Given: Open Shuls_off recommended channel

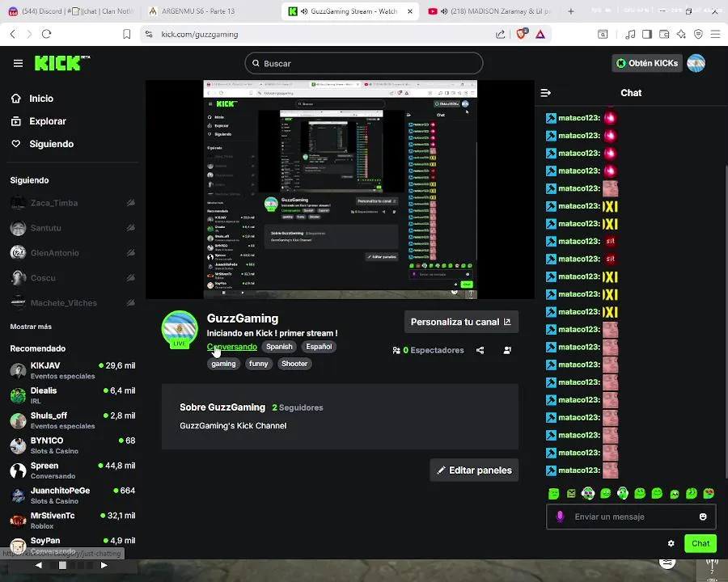Looking at the screenshot, I should tap(73, 420).
